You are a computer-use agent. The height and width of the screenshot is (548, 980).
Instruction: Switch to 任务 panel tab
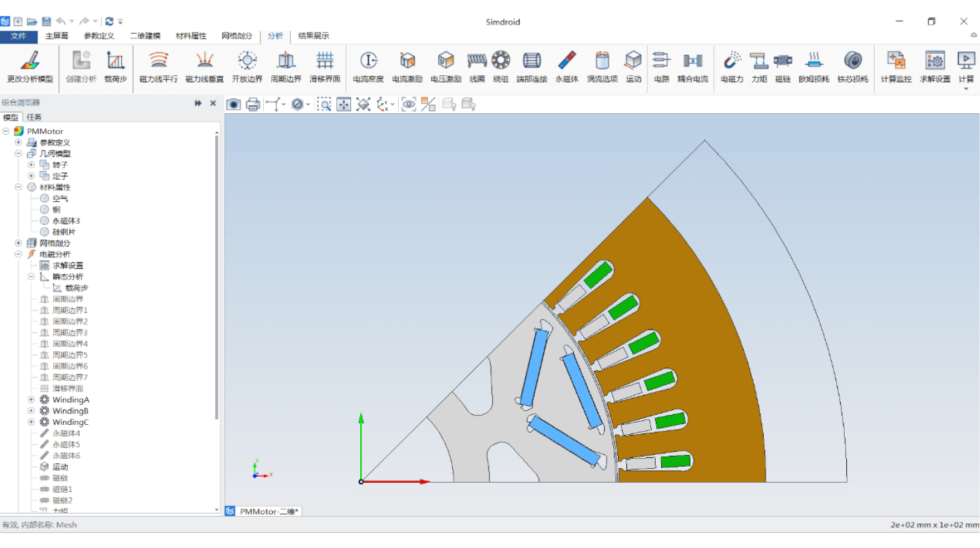(x=34, y=117)
